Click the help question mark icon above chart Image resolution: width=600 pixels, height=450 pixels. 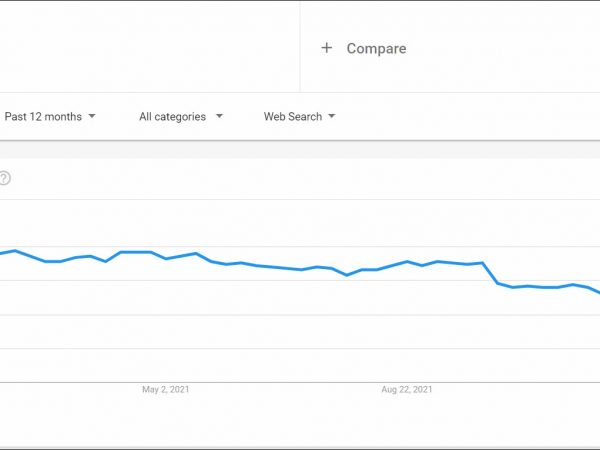pyautogui.click(x=4, y=179)
